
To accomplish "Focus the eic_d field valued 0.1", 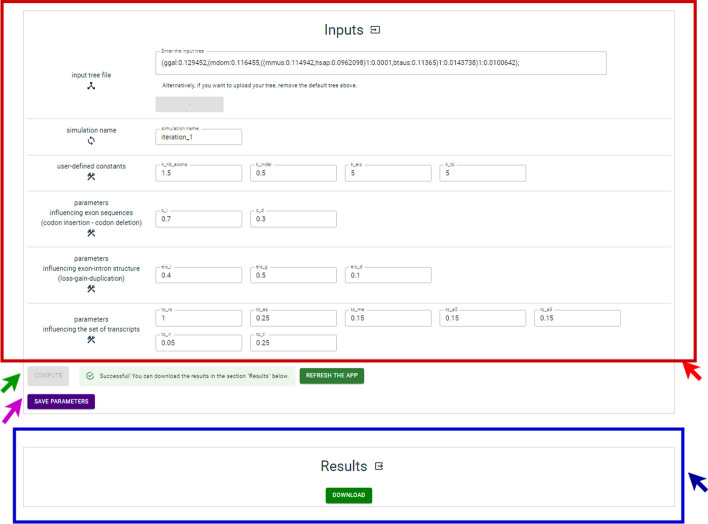I will click(x=388, y=275).
